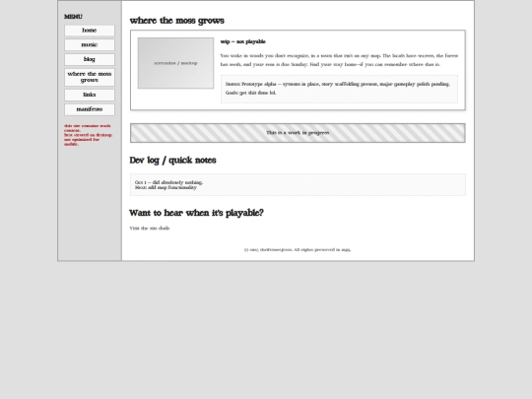Click the 'Want to hear when it's playable?' heading

tap(196, 213)
